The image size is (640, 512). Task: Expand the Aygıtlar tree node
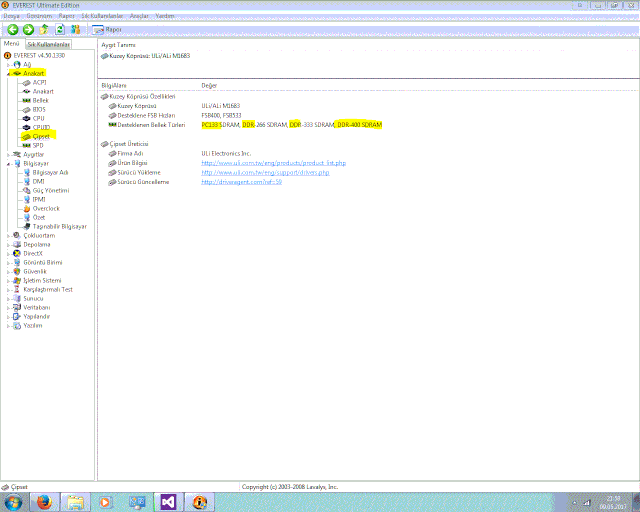click(8, 155)
